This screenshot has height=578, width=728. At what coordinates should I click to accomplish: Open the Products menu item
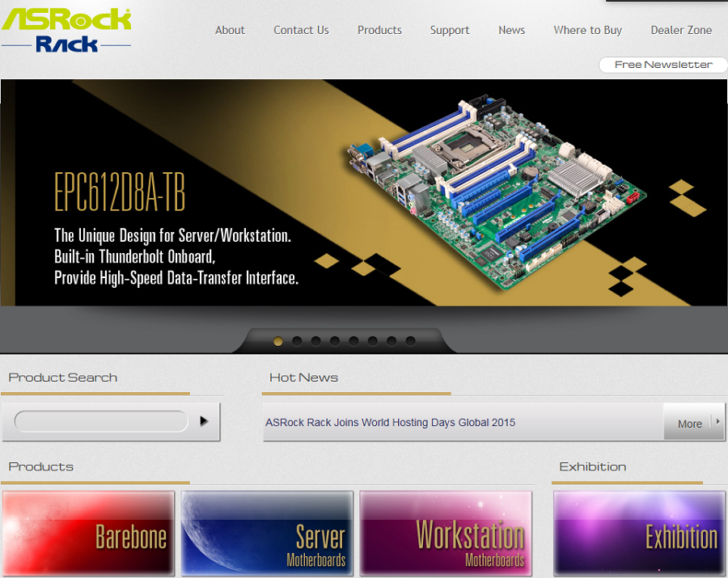[x=379, y=30]
